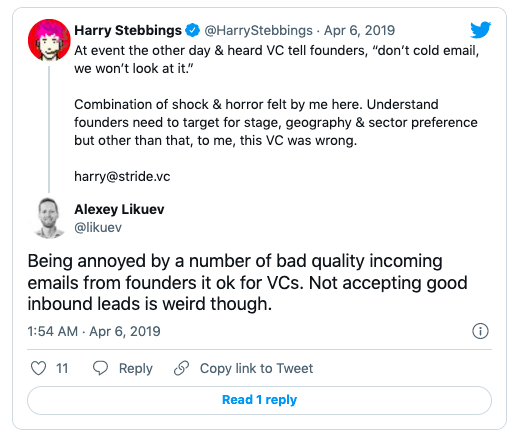Open the 1:54 AM · Apr 6, 2019 timestamp
The image size is (514, 438).
[x=94, y=331]
